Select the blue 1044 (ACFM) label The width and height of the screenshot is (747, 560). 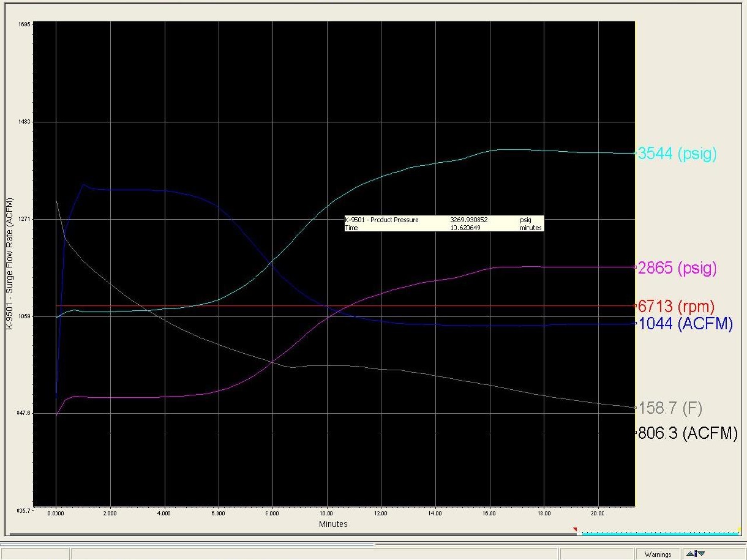point(685,324)
